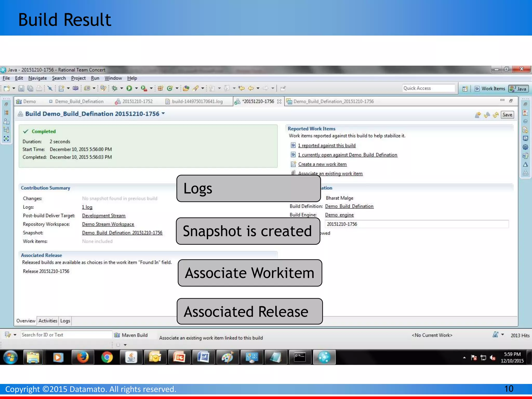532x399 pixels.
Task: Open the New wizard dropdown arrow
Action: pos(14,89)
